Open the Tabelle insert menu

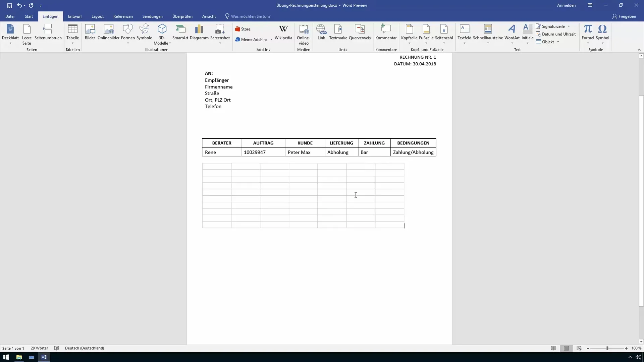(72, 34)
